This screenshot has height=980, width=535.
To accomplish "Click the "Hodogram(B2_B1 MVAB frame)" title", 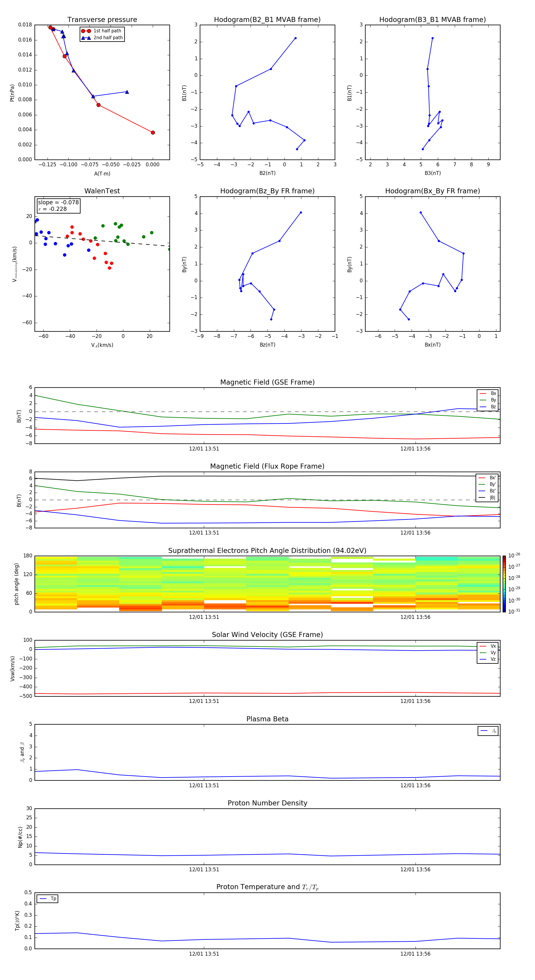I will coord(267,20).
